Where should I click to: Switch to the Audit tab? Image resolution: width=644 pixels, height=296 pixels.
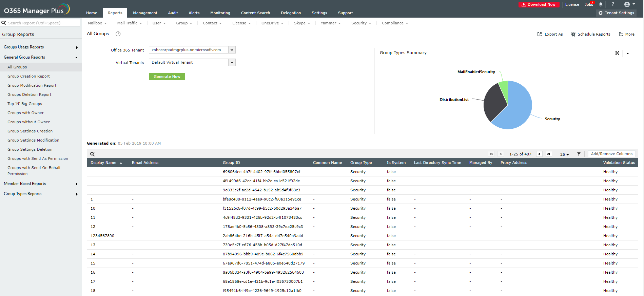173,13
